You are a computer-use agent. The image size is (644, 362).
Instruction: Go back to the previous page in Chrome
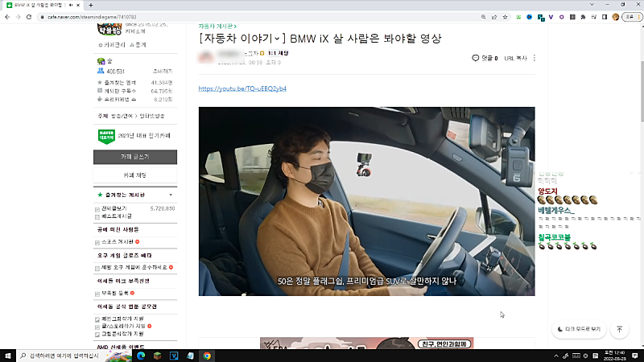pyautogui.click(x=7, y=17)
